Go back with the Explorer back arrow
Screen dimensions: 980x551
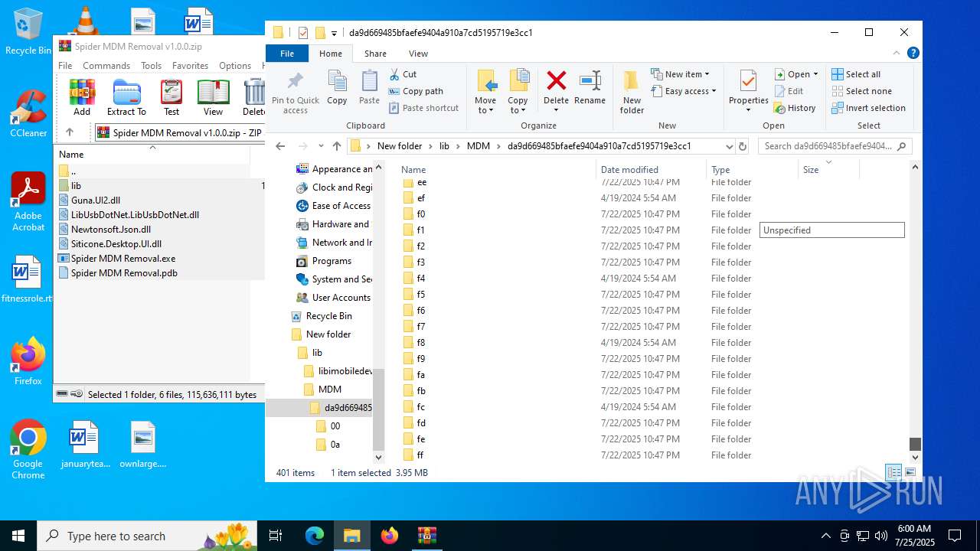tap(280, 146)
